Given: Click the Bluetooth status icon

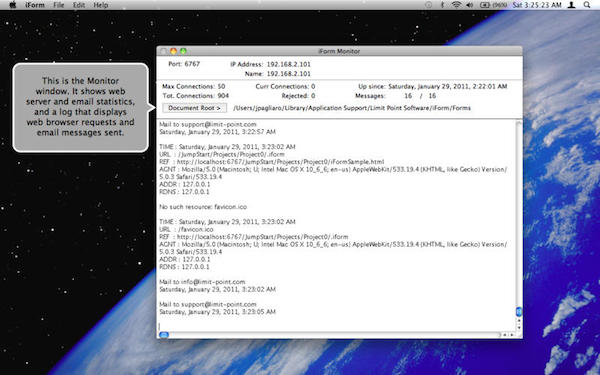Looking at the screenshot, I should tap(442, 5).
